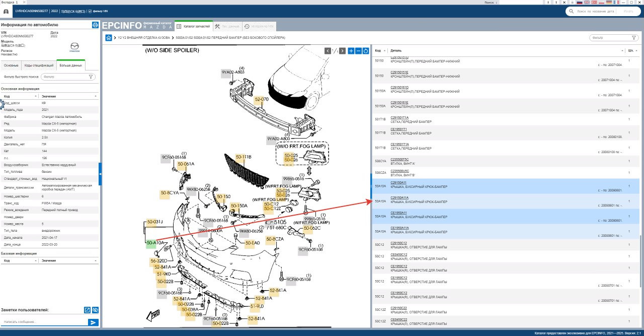644x336 pixels.
Task: Select green diagram label 50-A10A
Action: [x=154, y=243]
